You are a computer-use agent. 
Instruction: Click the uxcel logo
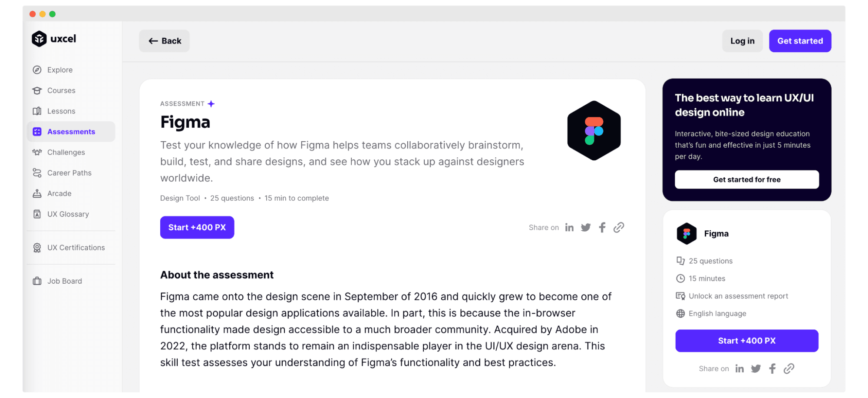coord(54,39)
